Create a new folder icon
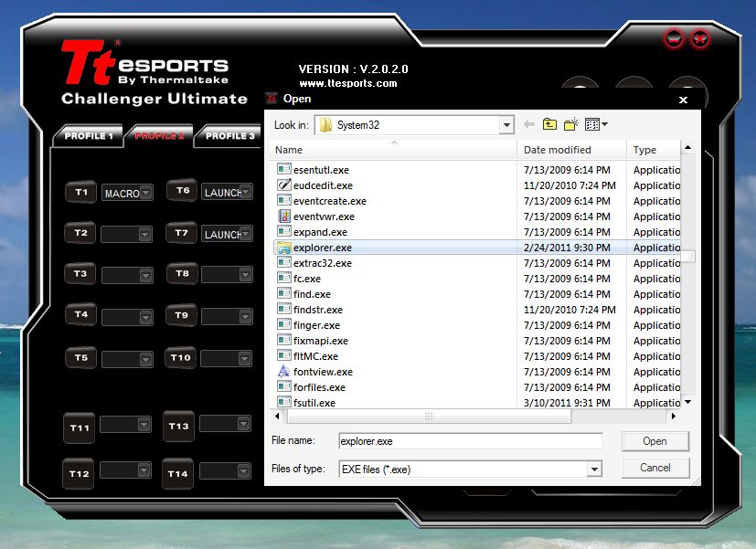Viewport: 756px width, 549px height. click(x=571, y=125)
